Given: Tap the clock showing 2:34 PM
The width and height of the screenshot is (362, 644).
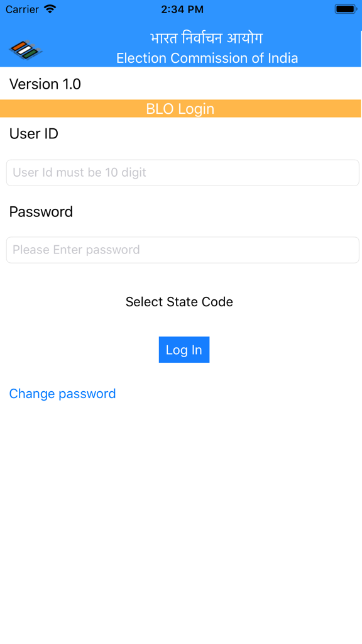Looking at the screenshot, I should pyautogui.click(x=181, y=9).
